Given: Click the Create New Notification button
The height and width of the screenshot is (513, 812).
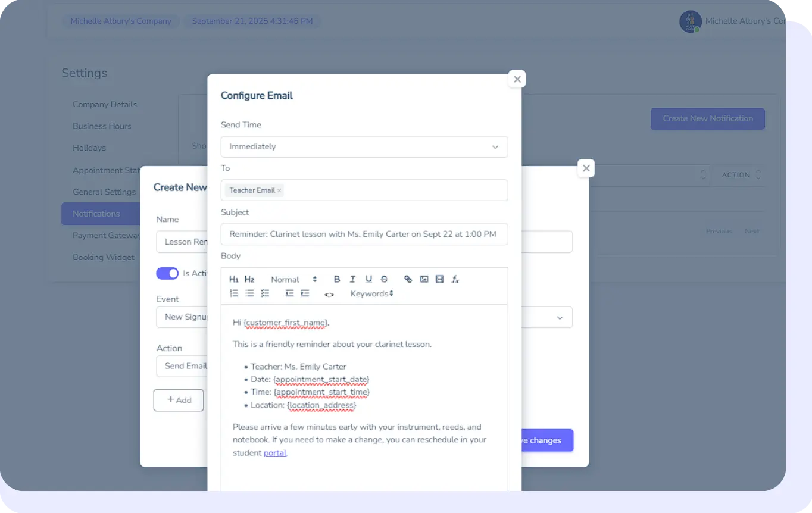Looking at the screenshot, I should (x=707, y=118).
